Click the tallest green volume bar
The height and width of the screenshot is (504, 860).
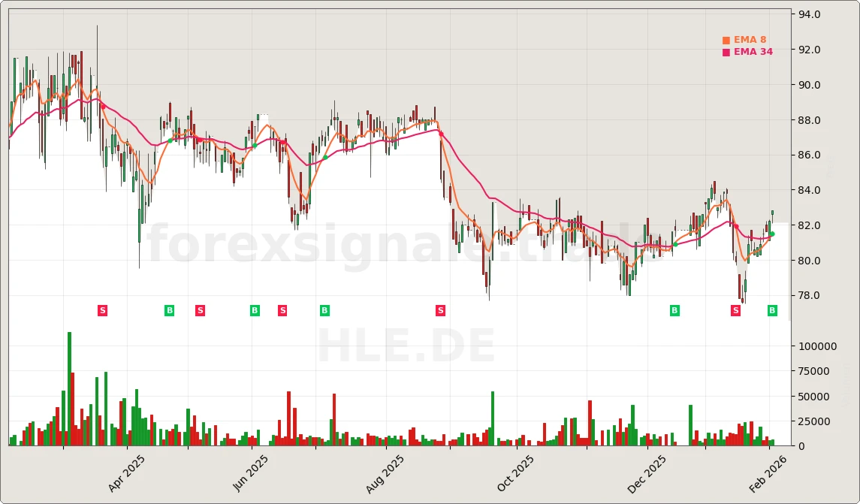tap(70, 388)
